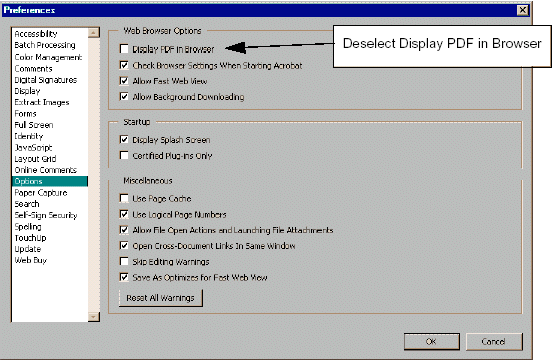The image size is (554, 361).
Task: Enable Skip Editing Warnings checkbox
Action: pyautogui.click(x=124, y=261)
